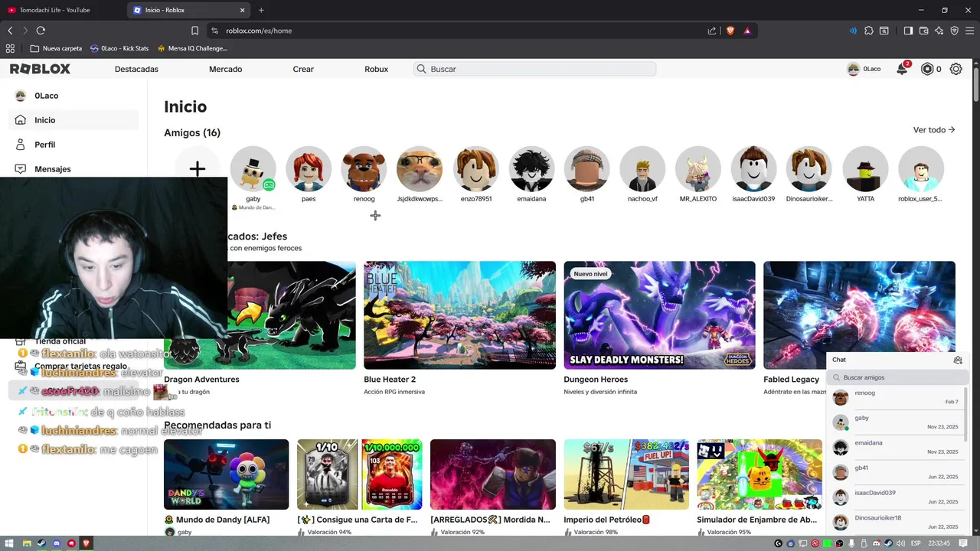Open the Robux menu item
980x551 pixels.
pos(376,69)
